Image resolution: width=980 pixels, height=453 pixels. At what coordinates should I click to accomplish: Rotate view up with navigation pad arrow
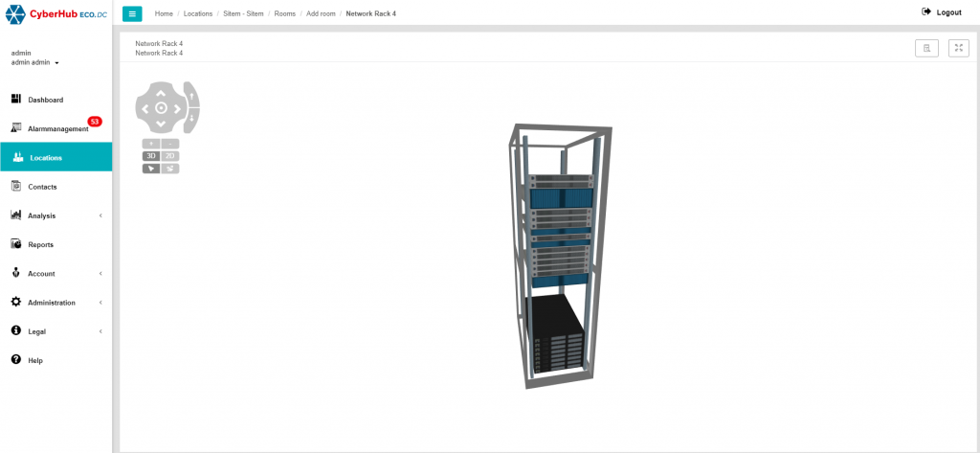161,93
